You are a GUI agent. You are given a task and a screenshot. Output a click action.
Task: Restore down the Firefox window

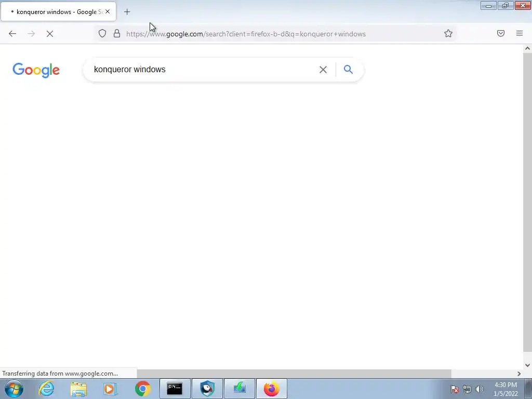506,5
